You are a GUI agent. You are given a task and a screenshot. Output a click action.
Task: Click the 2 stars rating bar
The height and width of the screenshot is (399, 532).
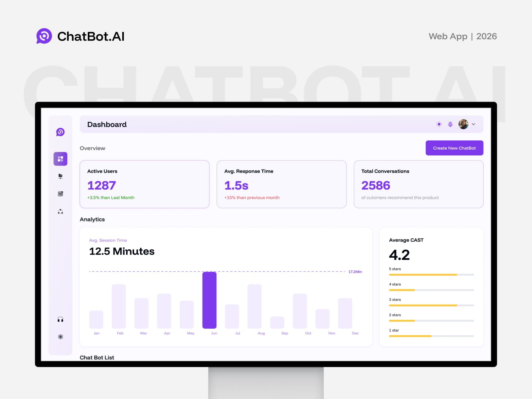[432, 321]
